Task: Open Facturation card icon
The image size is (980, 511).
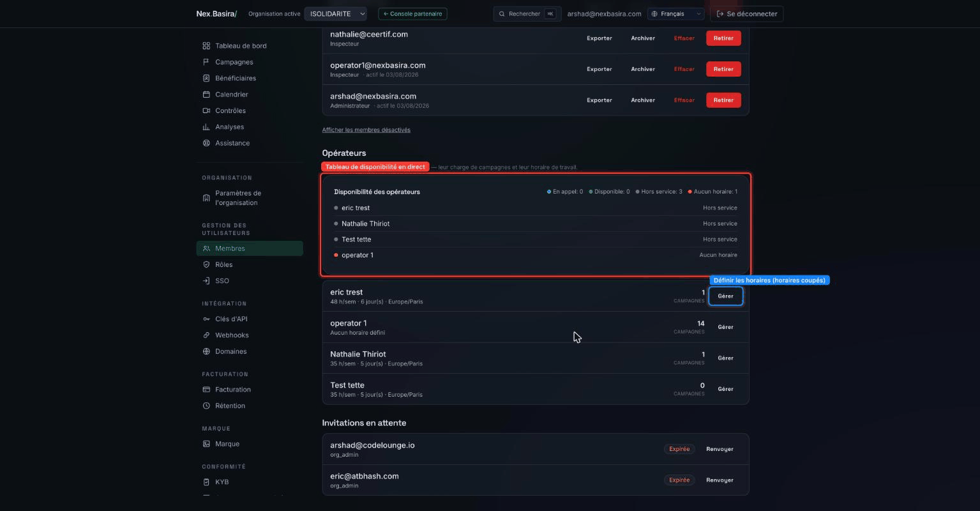Action: 206,390
